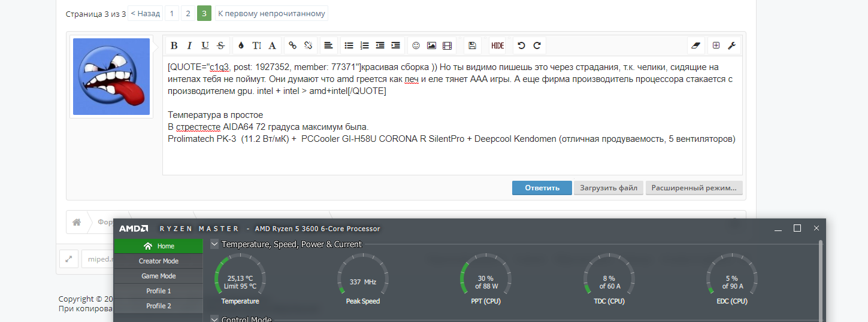Insert media via film icon

point(447,45)
